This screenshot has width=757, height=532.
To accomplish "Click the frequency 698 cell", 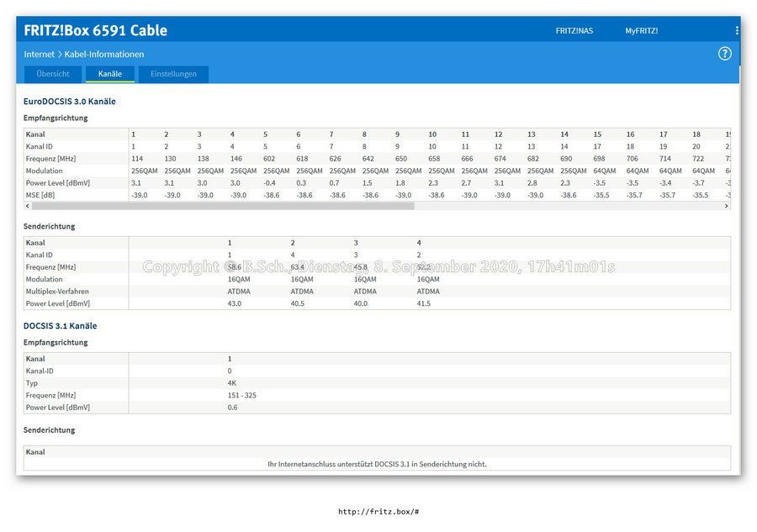I will [x=599, y=159].
